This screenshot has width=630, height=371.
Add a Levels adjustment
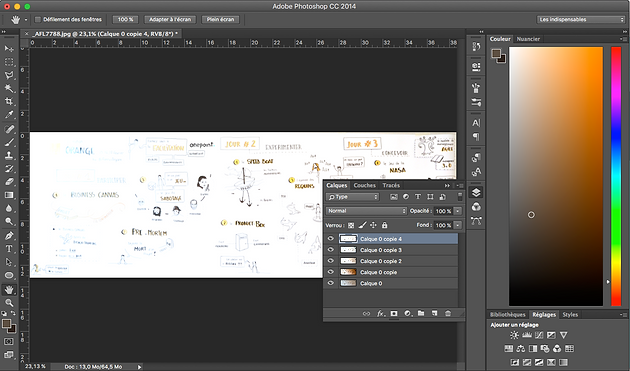(527, 335)
